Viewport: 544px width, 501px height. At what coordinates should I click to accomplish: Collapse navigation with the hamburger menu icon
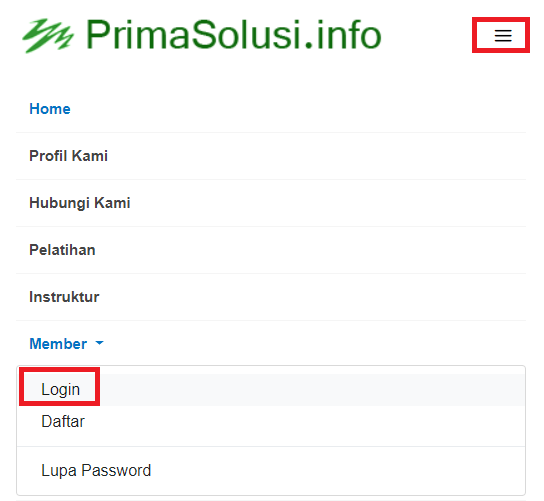click(x=503, y=35)
